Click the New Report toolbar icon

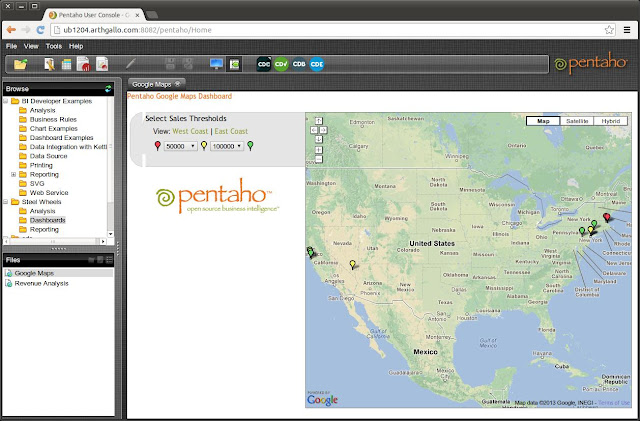coord(49,64)
